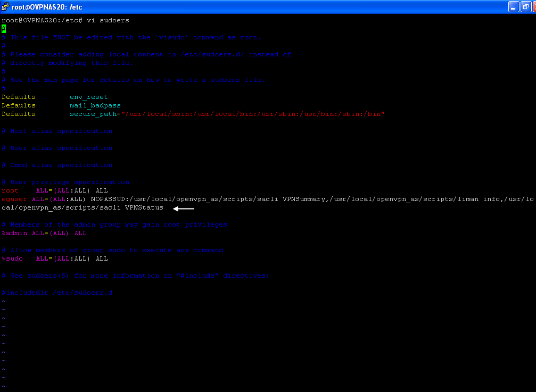The width and height of the screenshot is (536, 392).
Task: Click the '%admin' group entry
Action: tap(14, 233)
